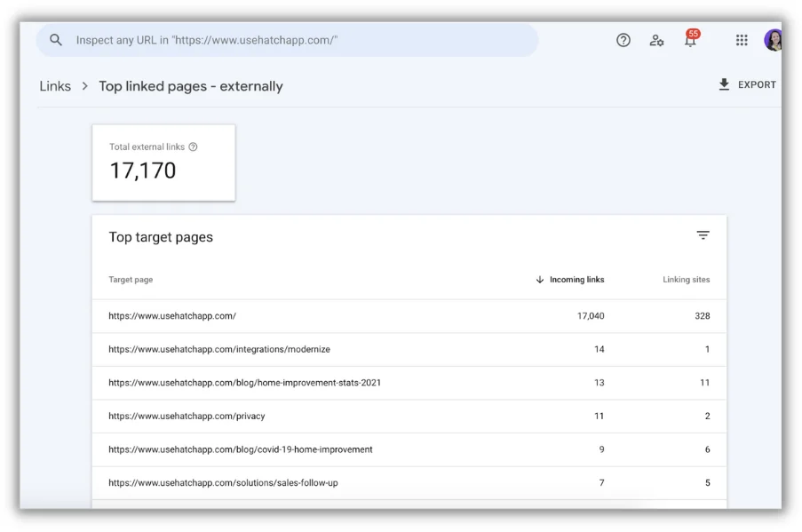
Task: Click the 328 linking sites value
Action: (703, 316)
